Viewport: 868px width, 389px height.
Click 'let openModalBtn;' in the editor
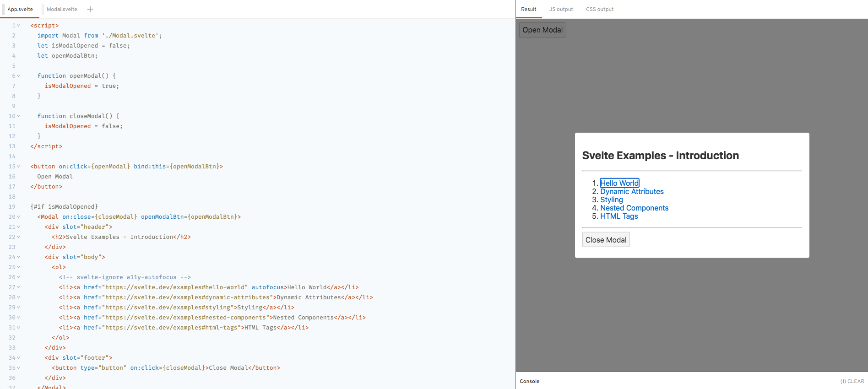(x=68, y=56)
